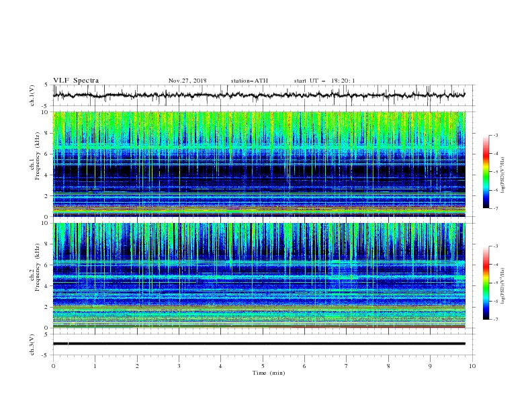Click the "-7" label on ch.2 color bar

(x=496, y=320)
